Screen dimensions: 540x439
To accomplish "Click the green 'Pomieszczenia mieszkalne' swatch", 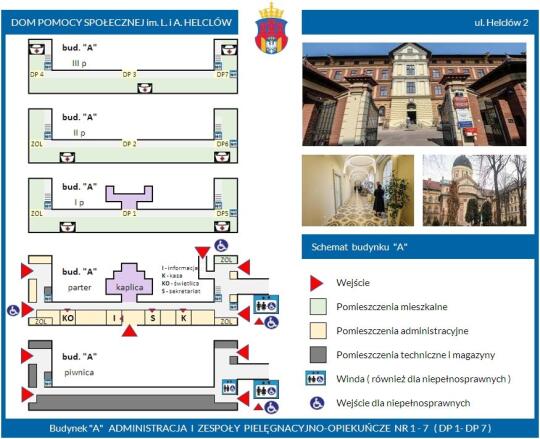I will [x=318, y=307].
